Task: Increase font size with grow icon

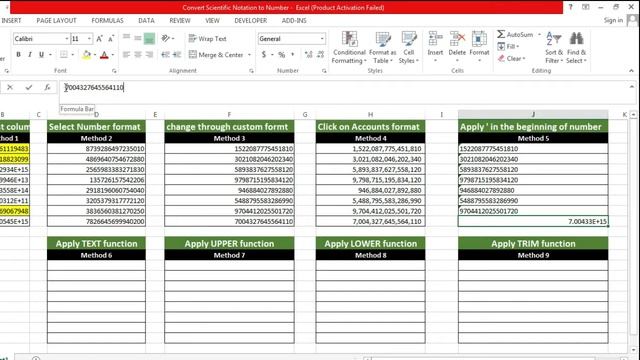Action: pyautogui.click(x=99, y=39)
